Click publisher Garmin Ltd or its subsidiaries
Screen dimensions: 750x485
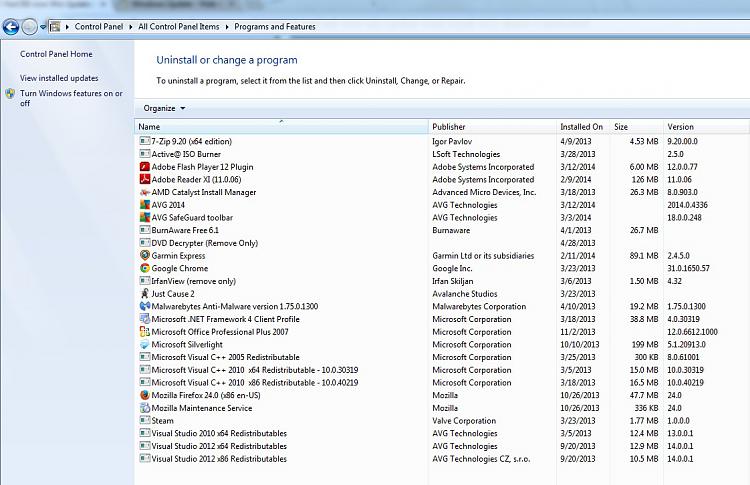coord(483,255)
